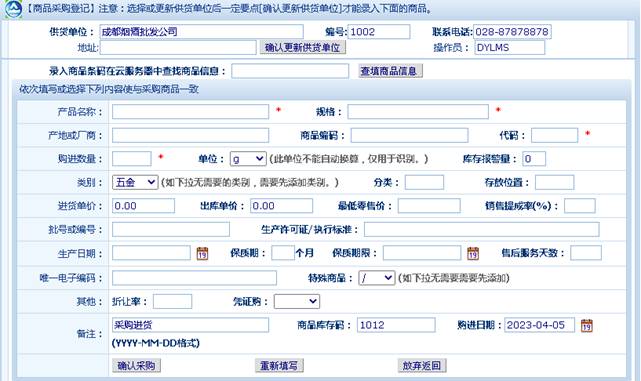Screen dimensions: 641x381
Task: Focus the 备注 field showing 采购进货
Action: pyautogui.click(x=191, y=325)
